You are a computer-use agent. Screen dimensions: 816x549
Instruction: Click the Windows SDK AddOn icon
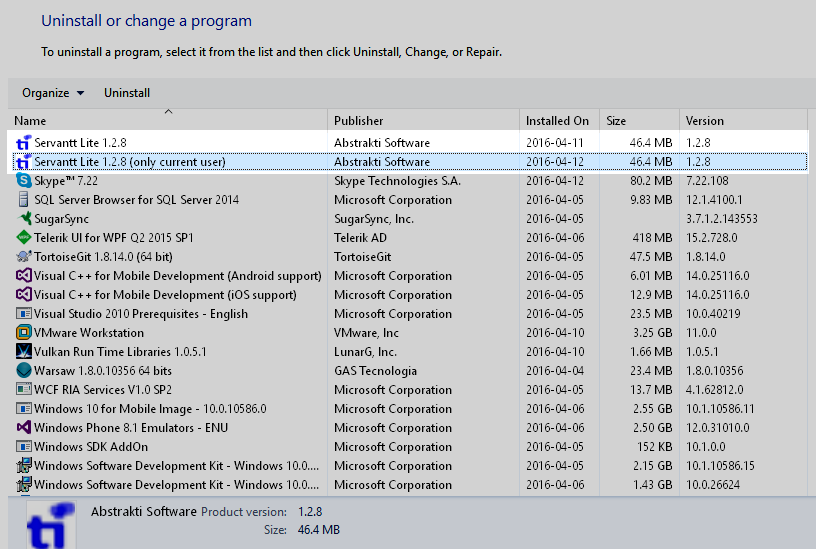[x=24, y=446]
